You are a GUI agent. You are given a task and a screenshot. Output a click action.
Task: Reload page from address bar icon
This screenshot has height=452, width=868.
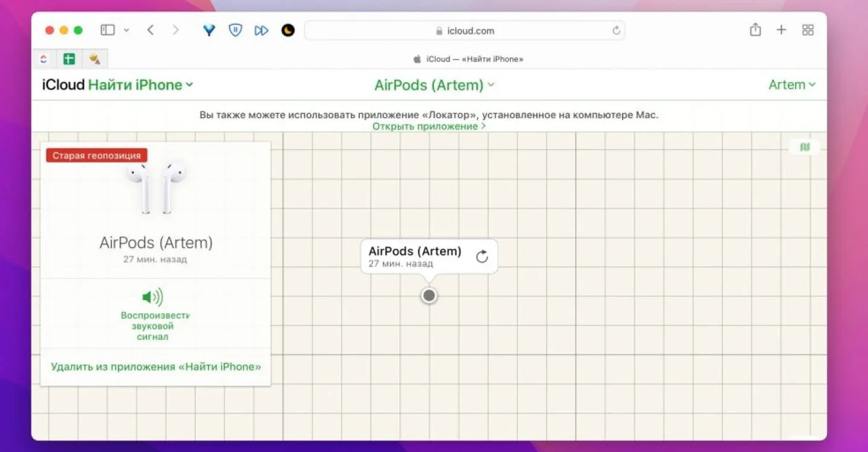616,30
